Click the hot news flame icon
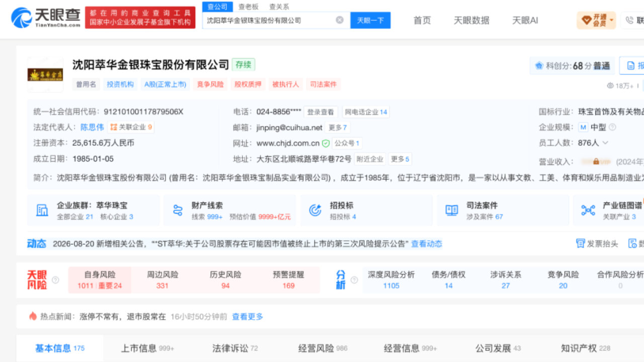The image size is (644, 362). pyautogui.click(x=33, y=316)
